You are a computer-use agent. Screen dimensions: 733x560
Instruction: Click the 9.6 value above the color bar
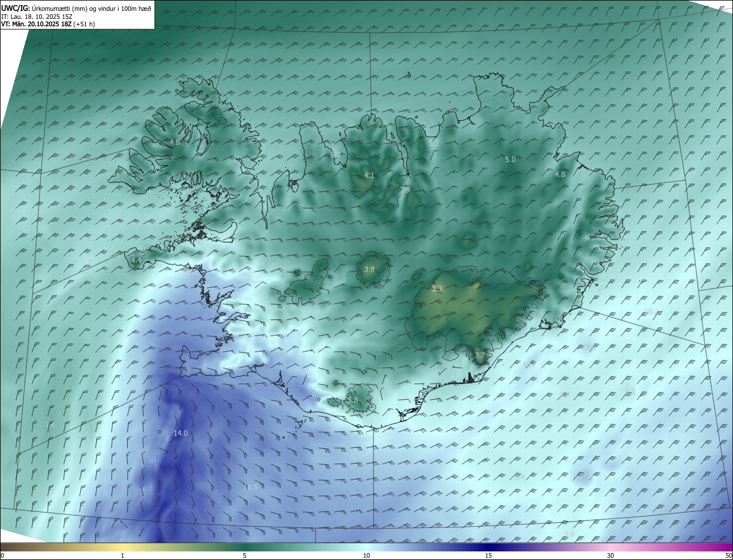coord(569,534)
